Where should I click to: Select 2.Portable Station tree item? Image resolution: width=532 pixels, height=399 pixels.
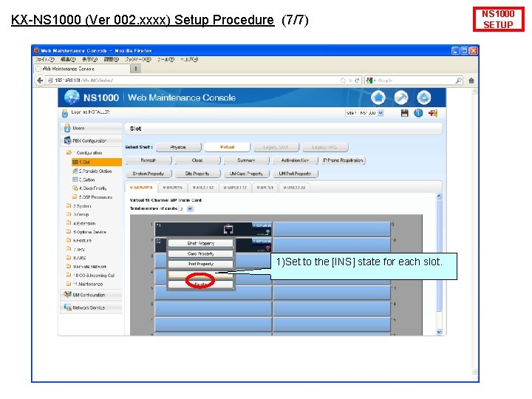coord(92,171)
